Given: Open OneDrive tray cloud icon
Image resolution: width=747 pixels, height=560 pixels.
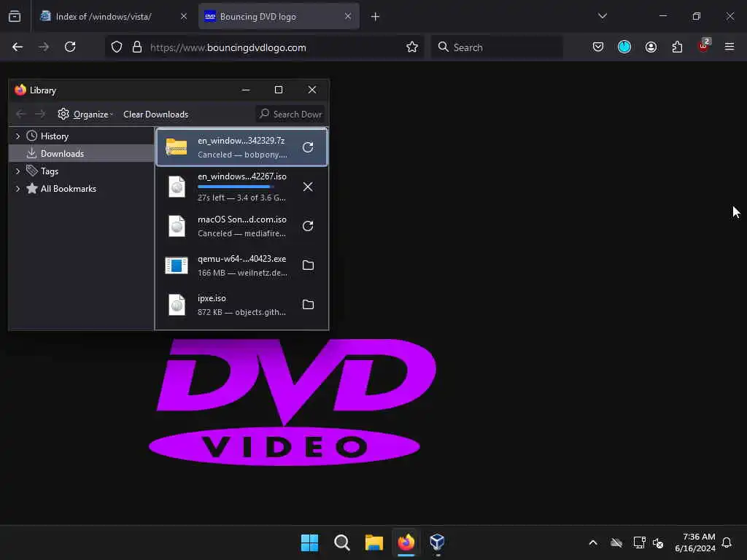Looking at the screenshot, I should coord(616,542).
